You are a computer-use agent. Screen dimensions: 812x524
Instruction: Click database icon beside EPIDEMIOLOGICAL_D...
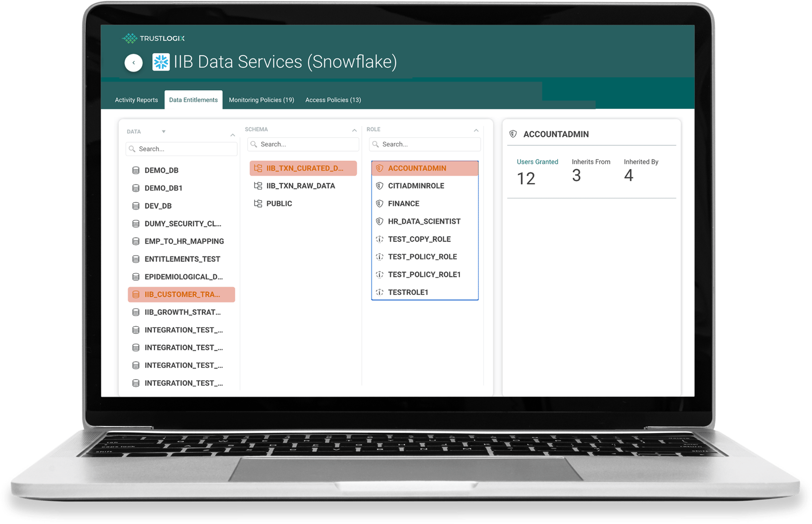click(136, 277)
